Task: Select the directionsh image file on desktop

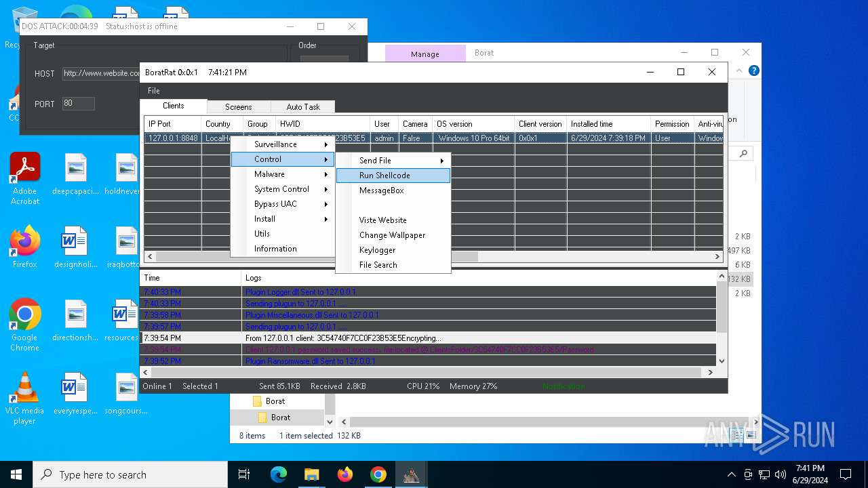Action: (x=75, y=321)
